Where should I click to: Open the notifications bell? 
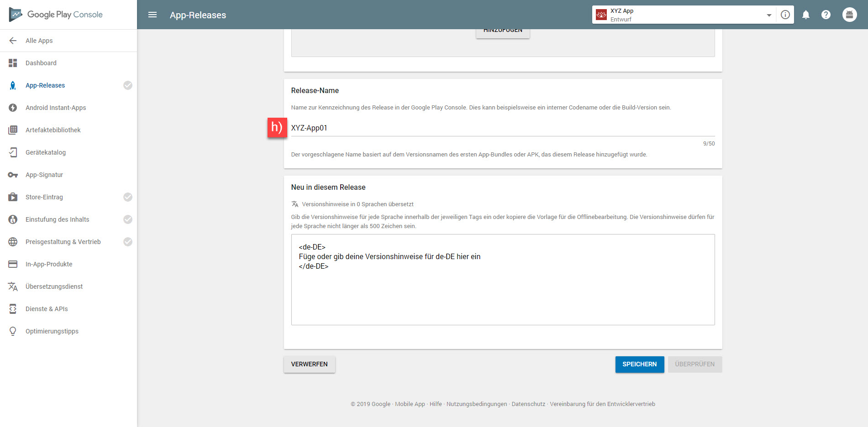[806, 15]
